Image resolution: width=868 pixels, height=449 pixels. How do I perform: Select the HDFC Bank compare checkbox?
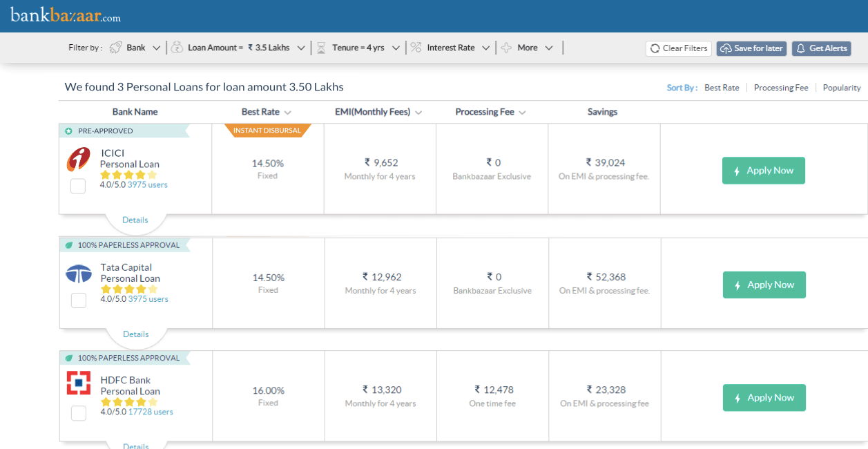click(x=79, y=413)
